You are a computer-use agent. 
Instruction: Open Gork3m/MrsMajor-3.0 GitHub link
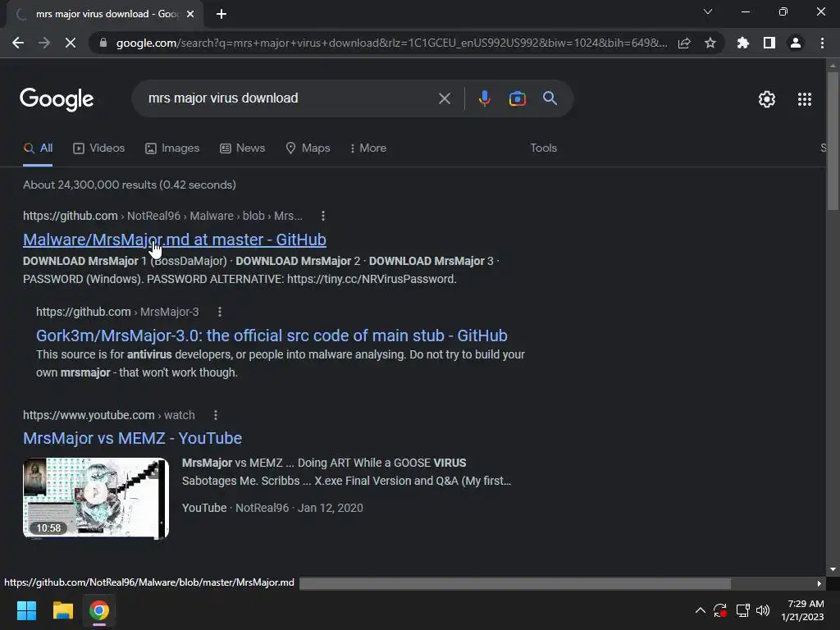pyautogui.click(x=272, y=336)
